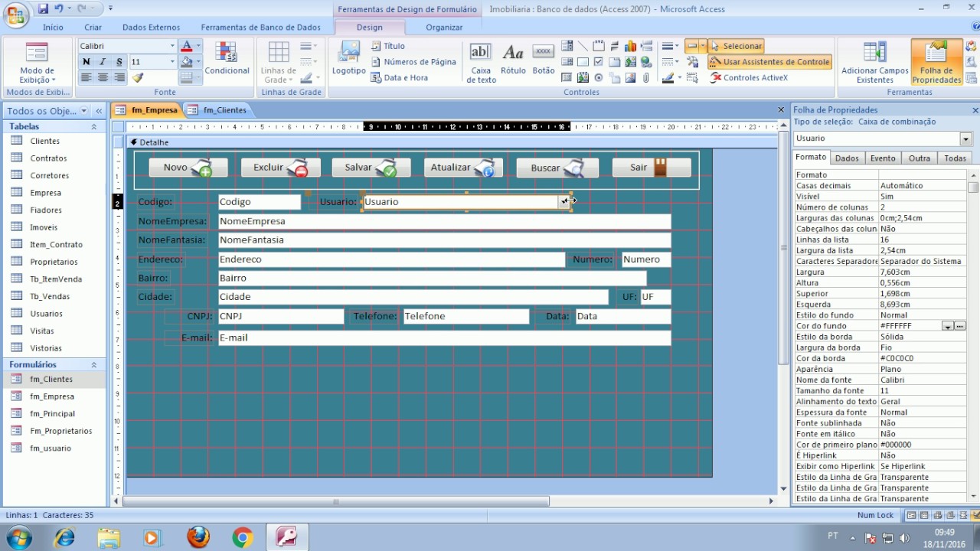Viewport: 980px width, 551px height.
Task: Collapse the Tabelas group
Action: click(x=94, y=127)
